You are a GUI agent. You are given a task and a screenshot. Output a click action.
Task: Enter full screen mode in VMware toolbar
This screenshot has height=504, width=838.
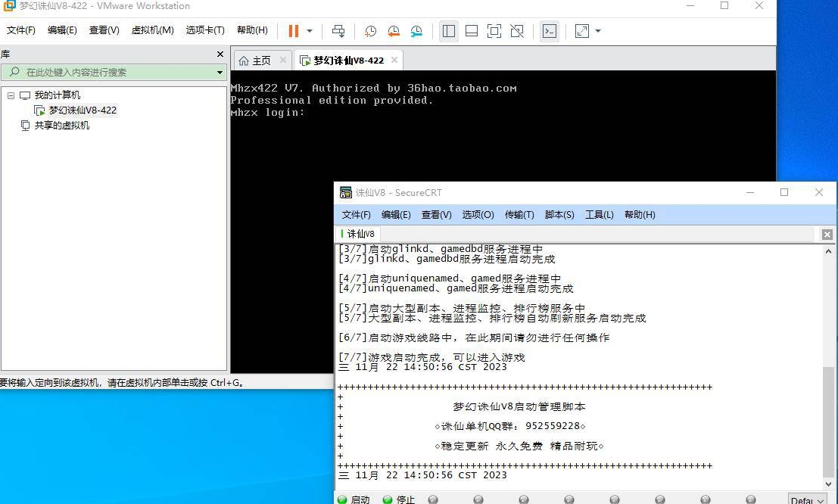pyautogui.click(x=494, y=31)
